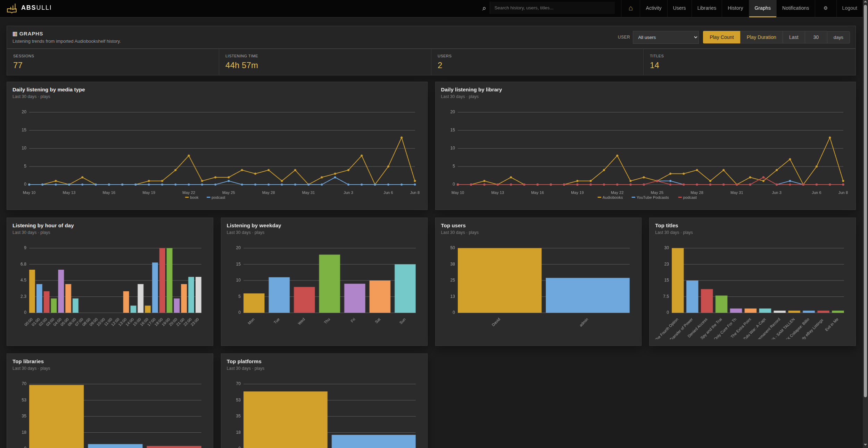Toggle the podcast legend in library chart
Viewport: 868px width, 448px height.
(687, 197)
